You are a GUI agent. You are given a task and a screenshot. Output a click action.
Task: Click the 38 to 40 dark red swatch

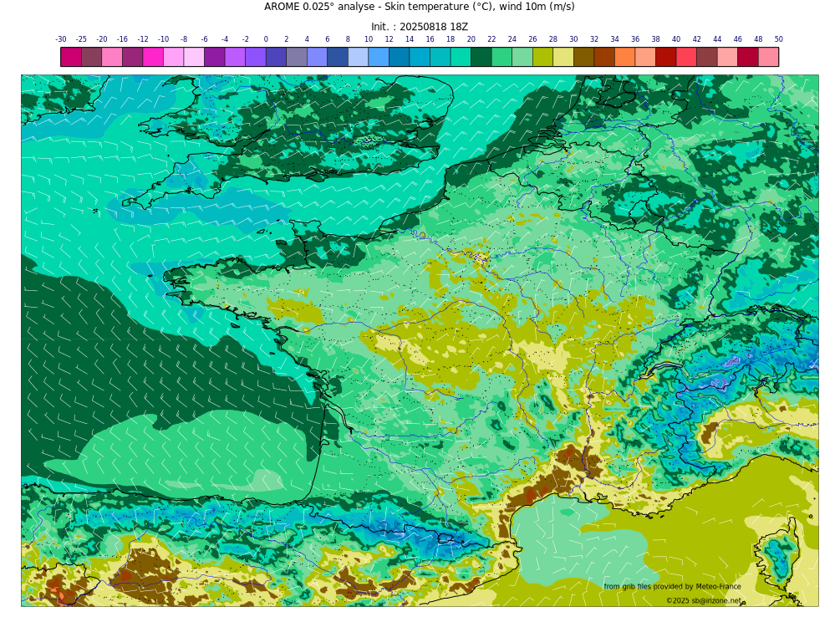coord(666,57)
